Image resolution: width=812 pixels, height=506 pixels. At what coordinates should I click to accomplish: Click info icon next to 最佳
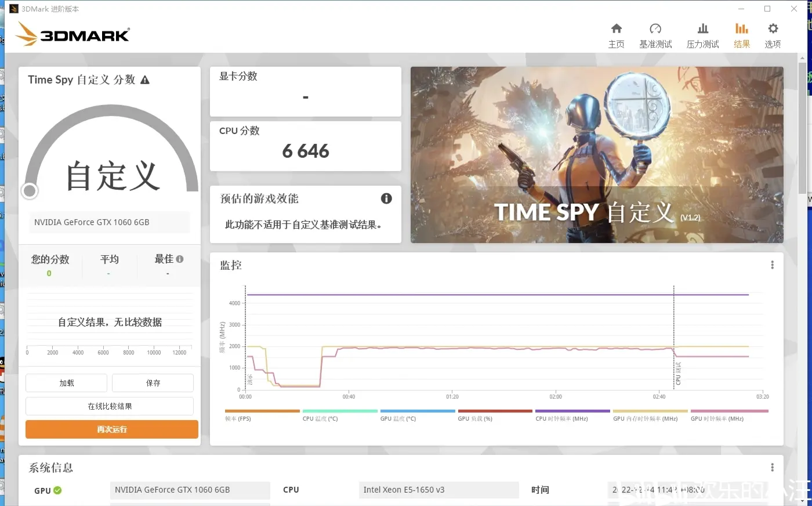coord(180,259)
